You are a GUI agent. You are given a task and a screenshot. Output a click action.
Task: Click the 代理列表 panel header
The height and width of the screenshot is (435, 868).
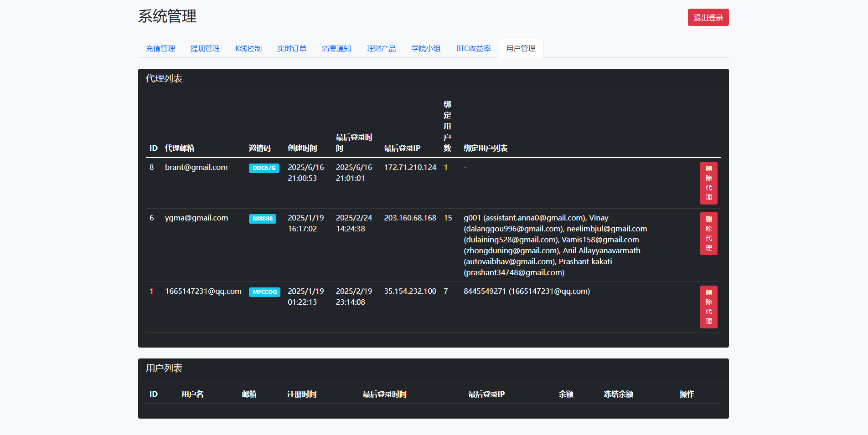coord(164,78)
